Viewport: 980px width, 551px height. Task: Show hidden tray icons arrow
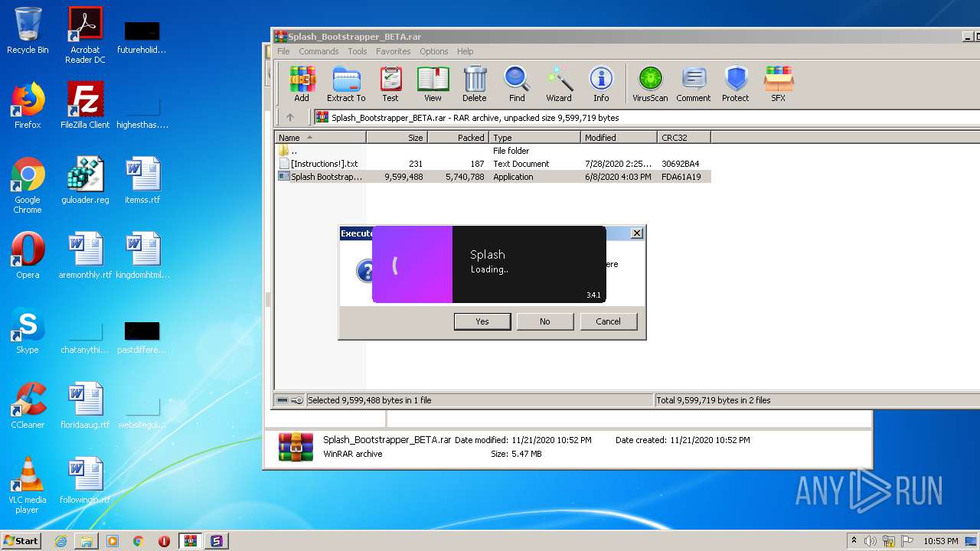coord(854,541)
